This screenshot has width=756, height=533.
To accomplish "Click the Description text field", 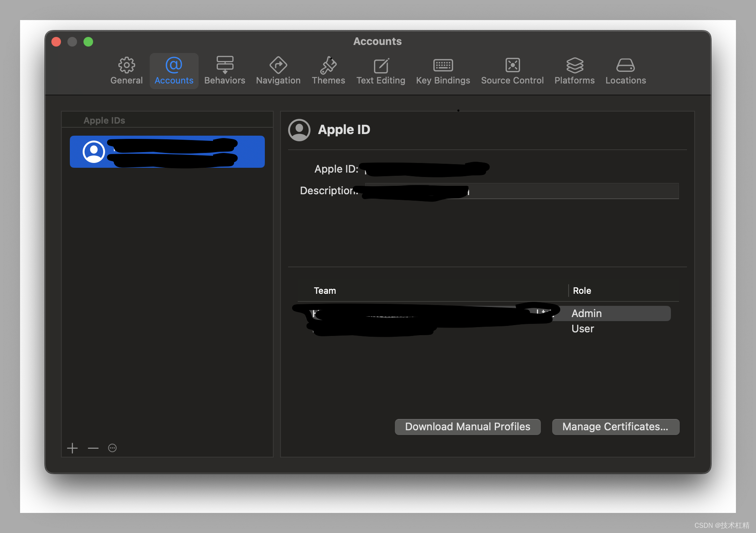I will [522, 191].
